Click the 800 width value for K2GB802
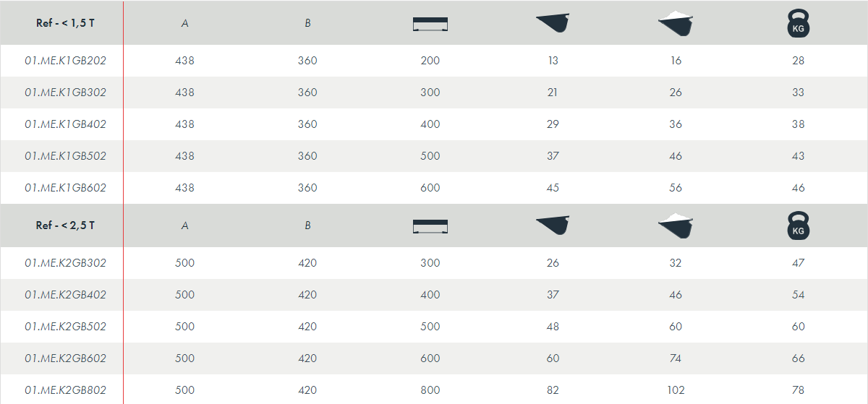868x404 pixels. click(x=430, y=390)
